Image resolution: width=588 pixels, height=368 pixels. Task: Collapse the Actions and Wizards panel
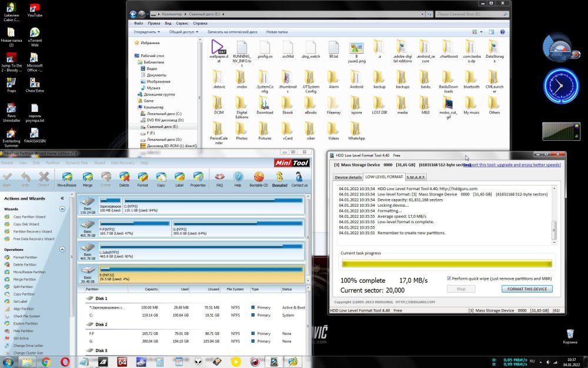(62, 198)
